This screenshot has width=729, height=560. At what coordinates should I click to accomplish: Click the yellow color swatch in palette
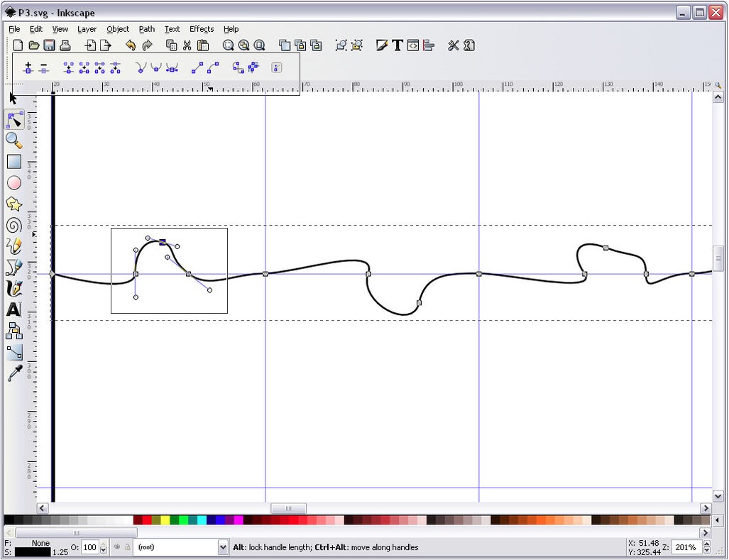(x=165, y=520)
